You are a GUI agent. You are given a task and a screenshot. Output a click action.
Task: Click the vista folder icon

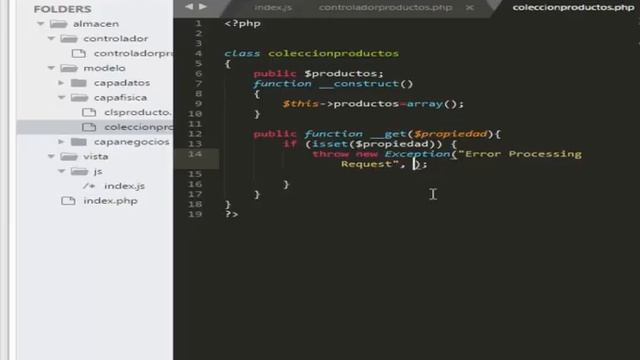pos(69,156)
